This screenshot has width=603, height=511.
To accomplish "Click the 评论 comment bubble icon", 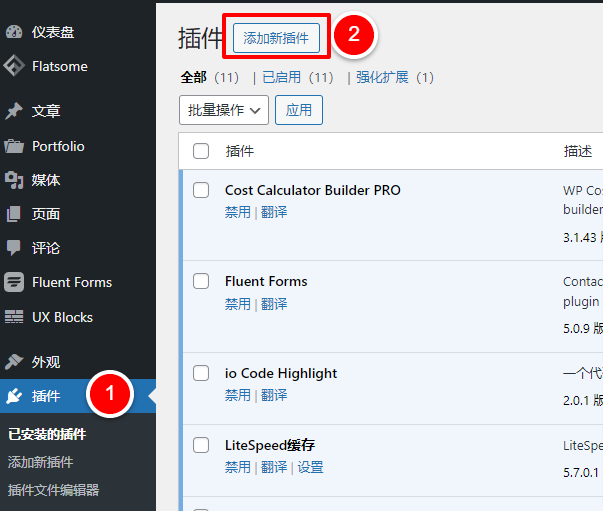I will (x=14, y=248).
